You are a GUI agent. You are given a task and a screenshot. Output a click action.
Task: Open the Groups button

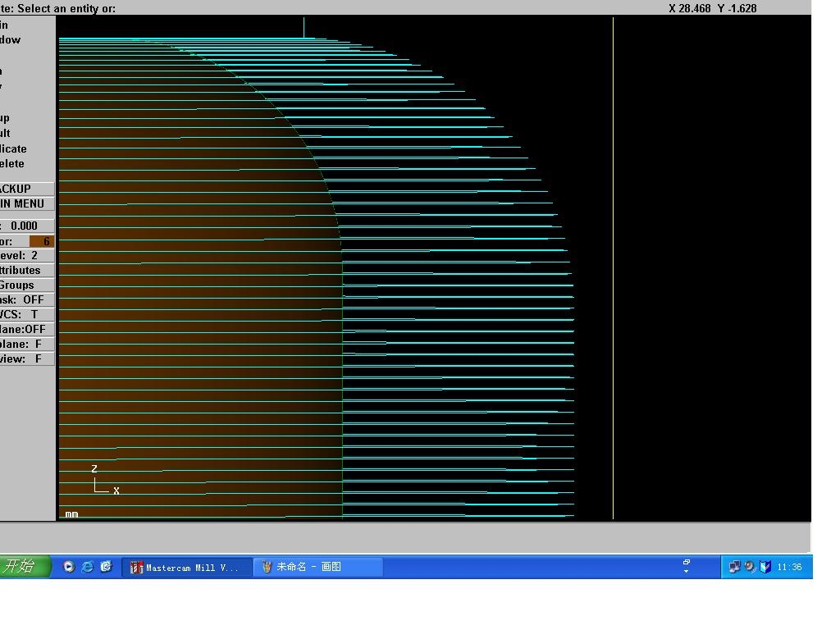(x=26, y=285)
